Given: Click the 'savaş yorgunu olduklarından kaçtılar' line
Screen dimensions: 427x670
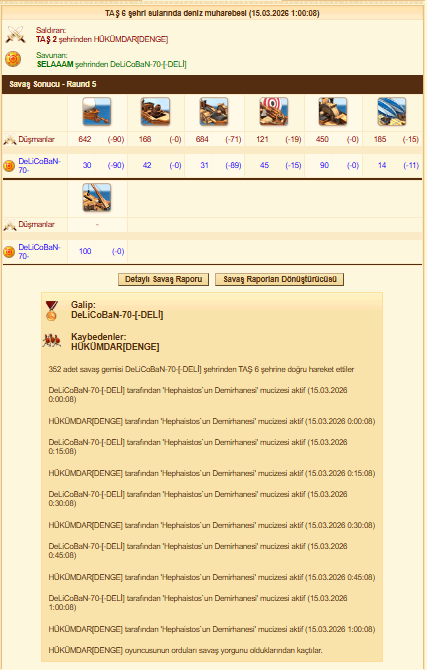Looking at the screenshot, I should coord(185,650).
